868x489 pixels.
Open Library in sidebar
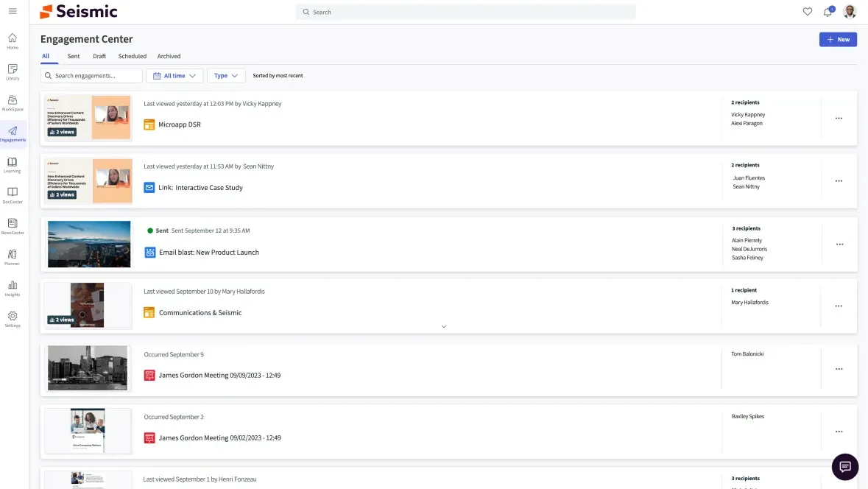13,72
